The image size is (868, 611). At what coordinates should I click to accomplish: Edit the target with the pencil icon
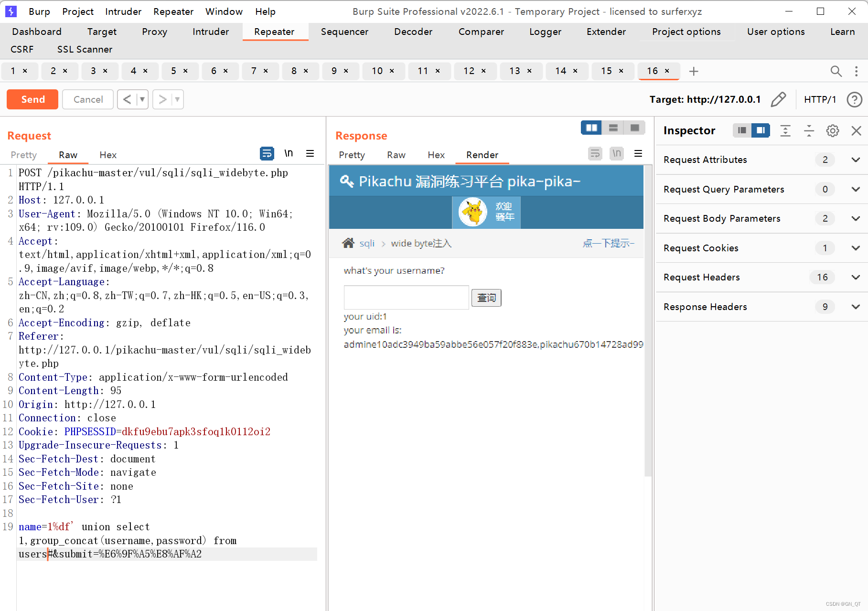click(x=778, y=99)
